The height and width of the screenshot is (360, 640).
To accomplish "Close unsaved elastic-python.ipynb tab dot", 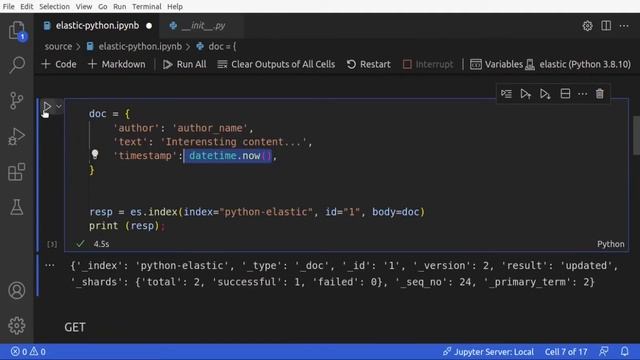I will tap(149, 26).
